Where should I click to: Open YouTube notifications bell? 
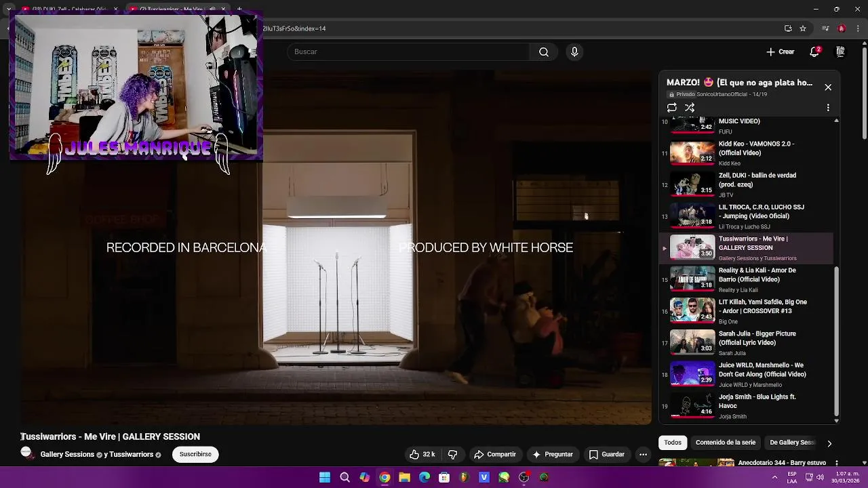[x=814, y=52]
